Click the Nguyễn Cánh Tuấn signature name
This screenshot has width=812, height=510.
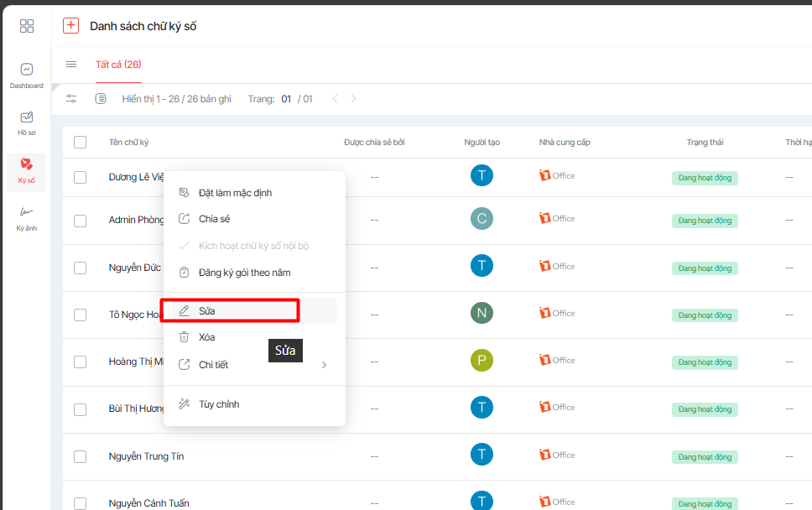(148, 503)
